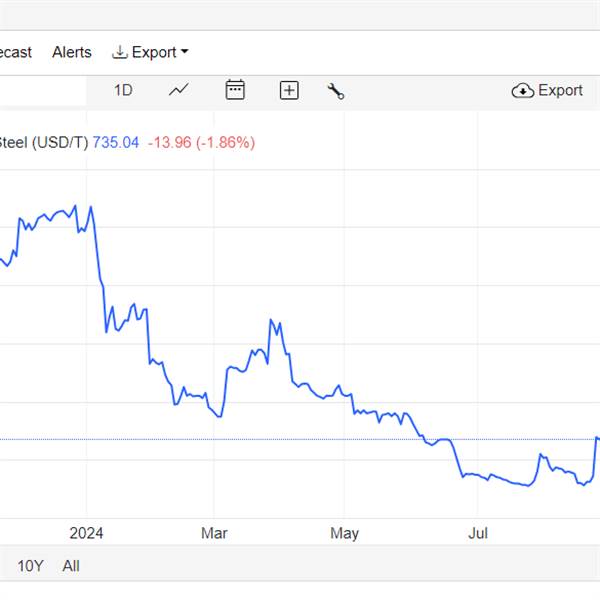600x600 pixels.
Task: Open the calendar date range picker
Action: point(235,90)
